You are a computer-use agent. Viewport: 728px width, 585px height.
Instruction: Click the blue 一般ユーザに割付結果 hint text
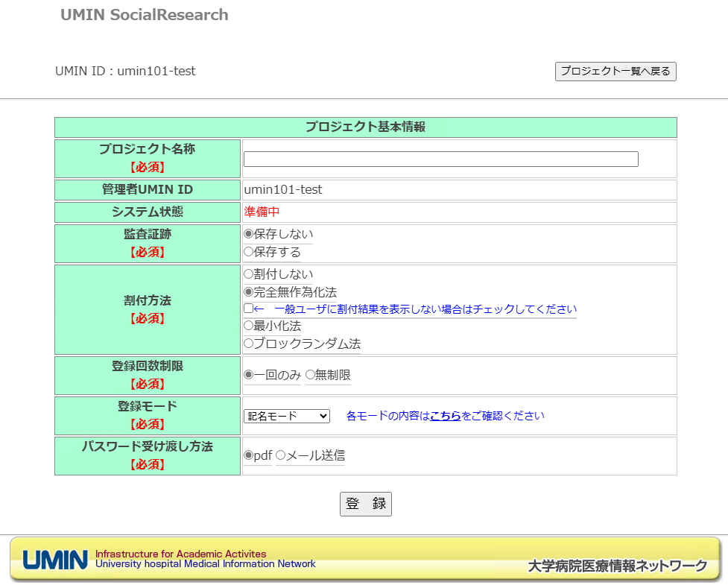click(425, 309)
